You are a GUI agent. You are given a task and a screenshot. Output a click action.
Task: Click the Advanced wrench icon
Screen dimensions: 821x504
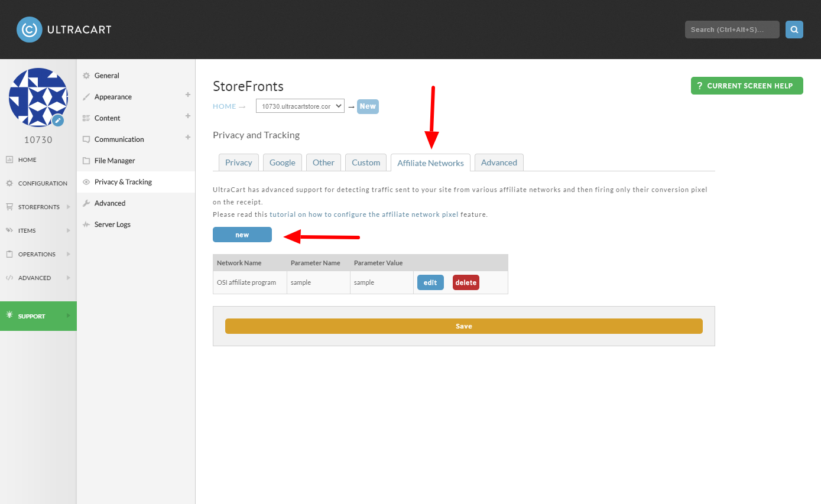click(x=86, y=203)
